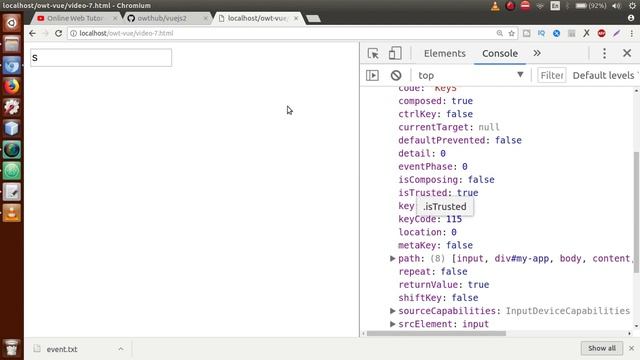Image resolution: width=640 pixels, height=360 pixels.
Task: Click the metaKey: false line
Action: (x=435, y=245)
